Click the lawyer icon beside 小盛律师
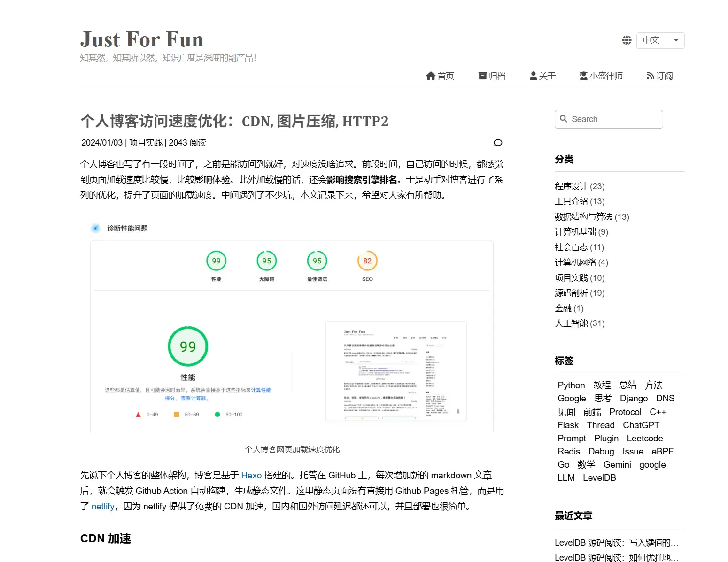This screenshot has width=728, height=562. coord(583,76)
